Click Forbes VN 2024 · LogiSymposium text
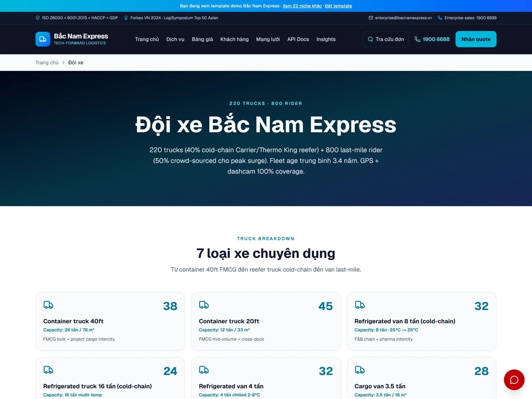 tap(174, 18)
